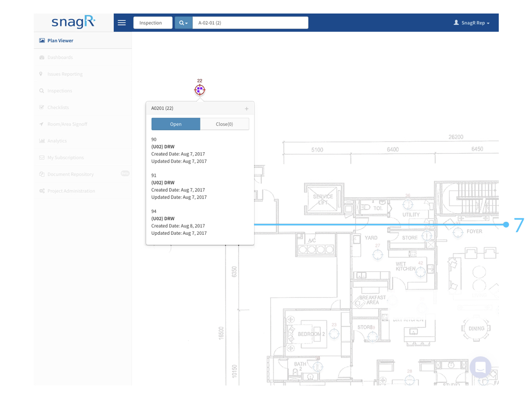Click the user silhouette icon
Viewport: 532px width, 399px height.
click(x=456, y=22)
